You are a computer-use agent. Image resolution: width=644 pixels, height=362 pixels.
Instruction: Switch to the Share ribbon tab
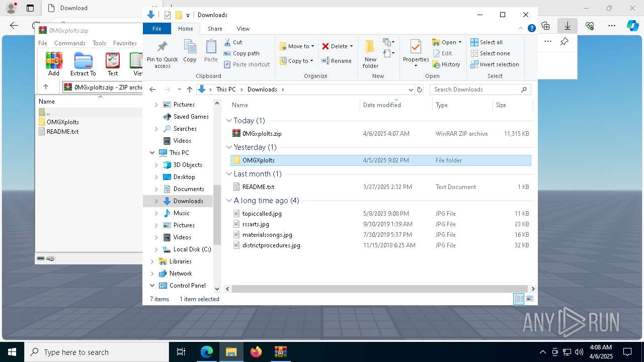215,29
